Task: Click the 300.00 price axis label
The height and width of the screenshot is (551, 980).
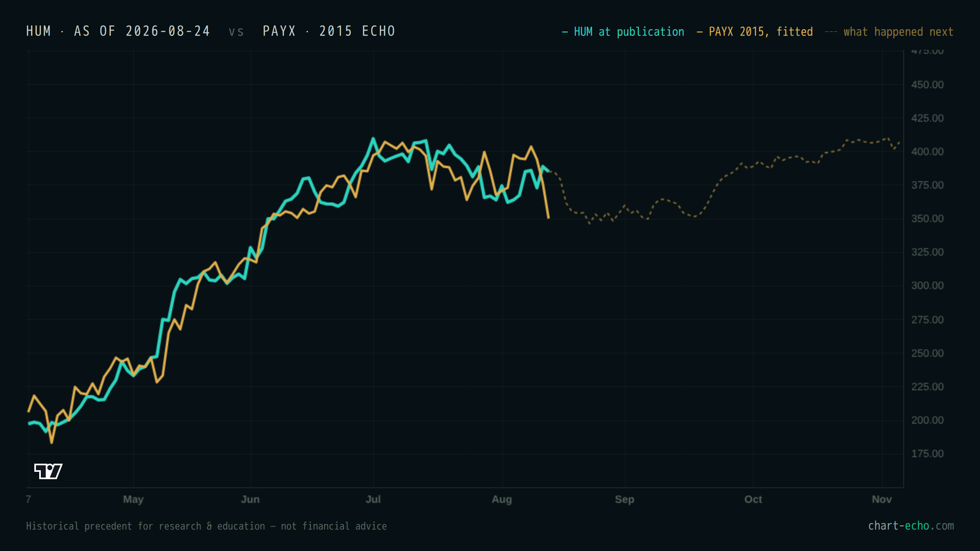Action: tap(927, 285)
